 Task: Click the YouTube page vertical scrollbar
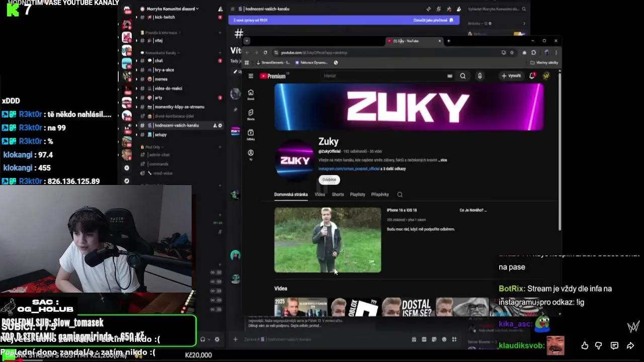coord(559,151)
